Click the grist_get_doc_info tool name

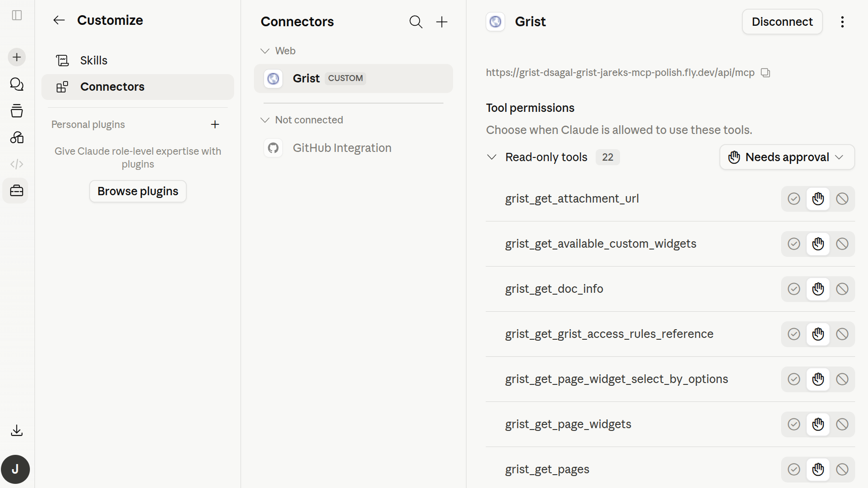554,289
